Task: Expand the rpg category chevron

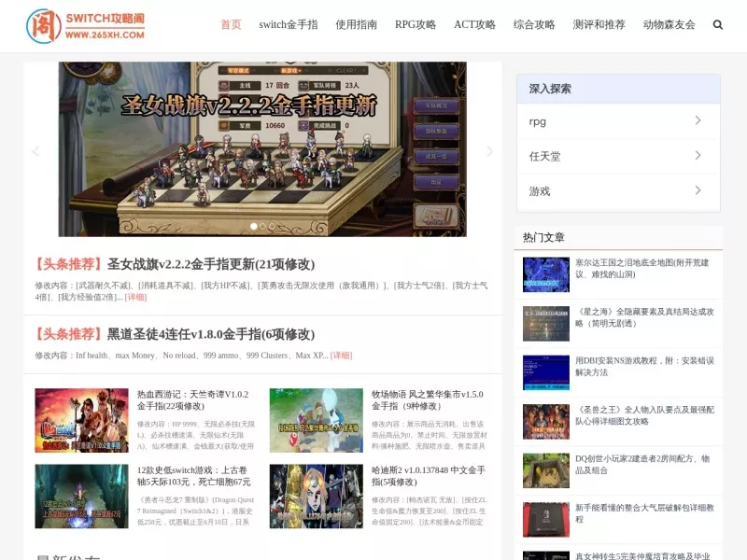Action: [x=698, y=120]
